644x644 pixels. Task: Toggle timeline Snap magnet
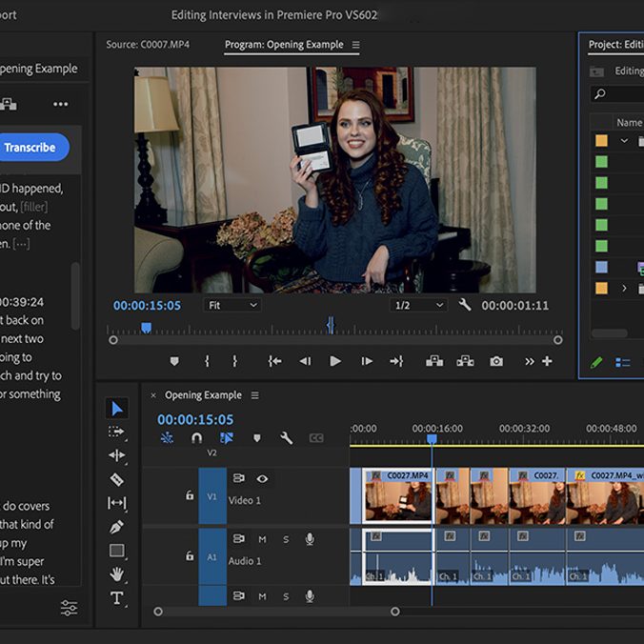click(x=197, y=438)
